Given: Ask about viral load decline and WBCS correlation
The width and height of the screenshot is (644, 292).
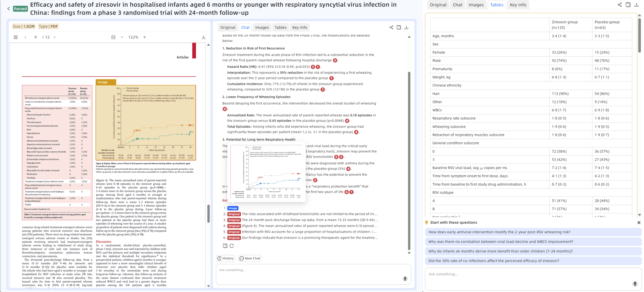Looking at the screenshot, I should coord(533,242).
